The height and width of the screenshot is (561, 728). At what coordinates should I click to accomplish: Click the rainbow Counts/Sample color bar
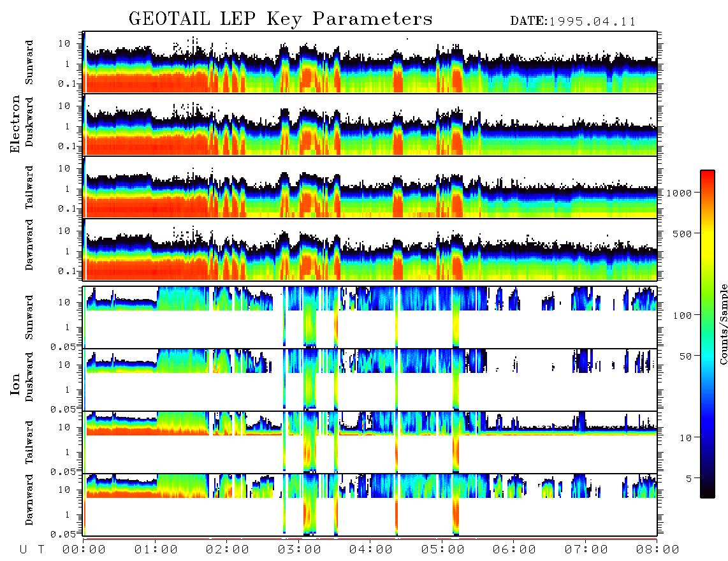click(707, 334)
